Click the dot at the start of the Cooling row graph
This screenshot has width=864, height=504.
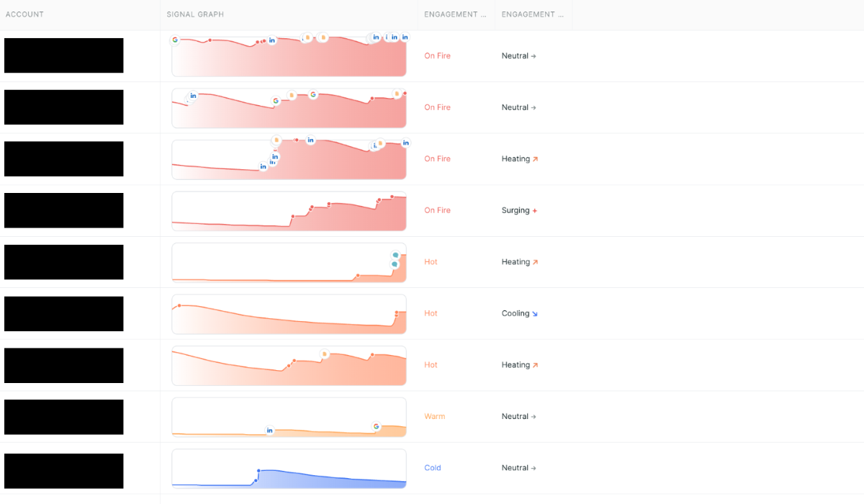tap(179, 305)
